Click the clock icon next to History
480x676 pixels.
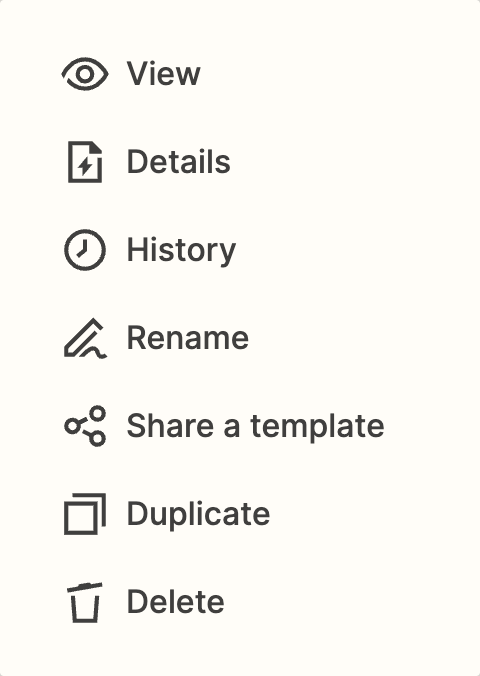tap(85, 250)
